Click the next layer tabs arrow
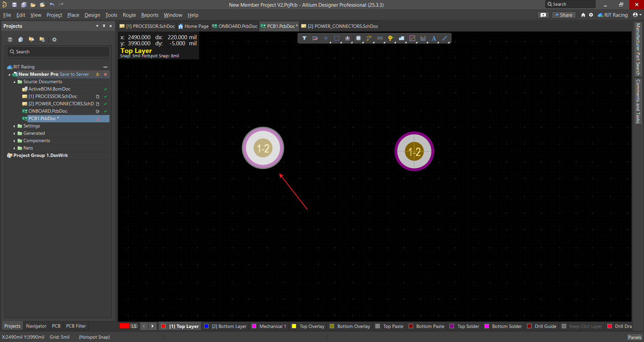 152,326
